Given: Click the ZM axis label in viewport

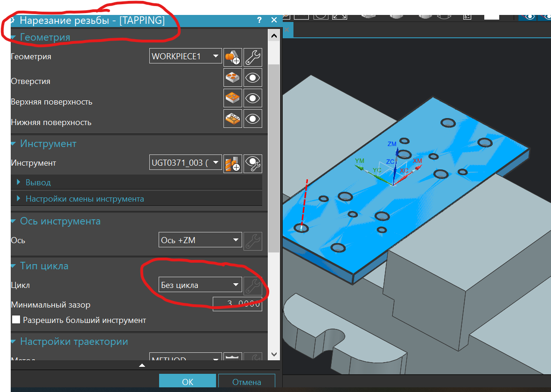Looking at the screenshot, I should coord(392,144).
